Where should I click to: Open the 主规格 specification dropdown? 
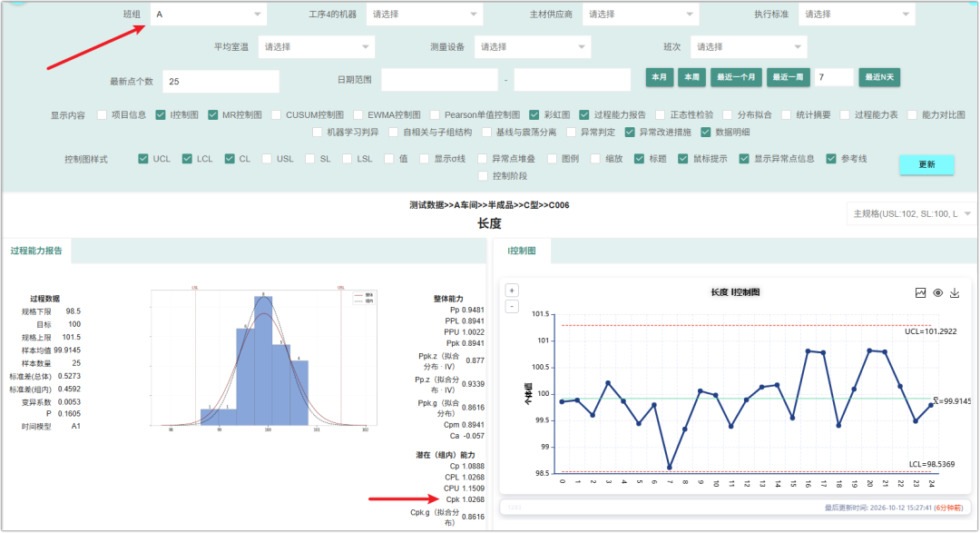[912, 214]
